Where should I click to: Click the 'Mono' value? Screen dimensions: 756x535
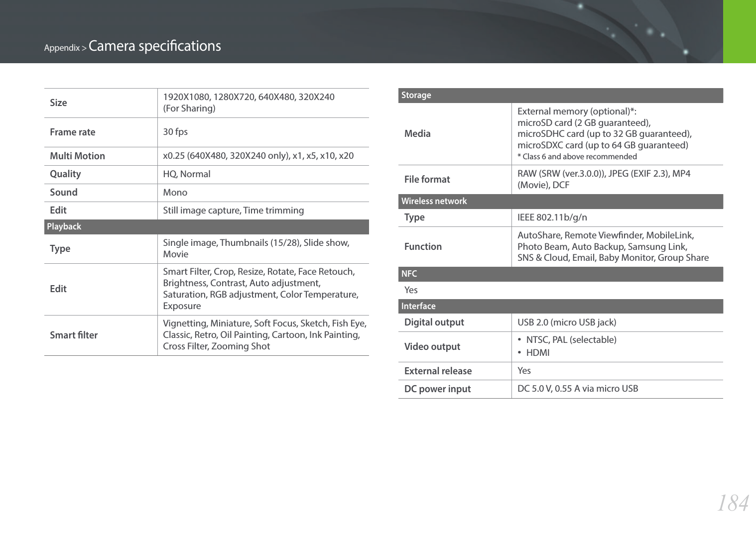click(175, 193)
